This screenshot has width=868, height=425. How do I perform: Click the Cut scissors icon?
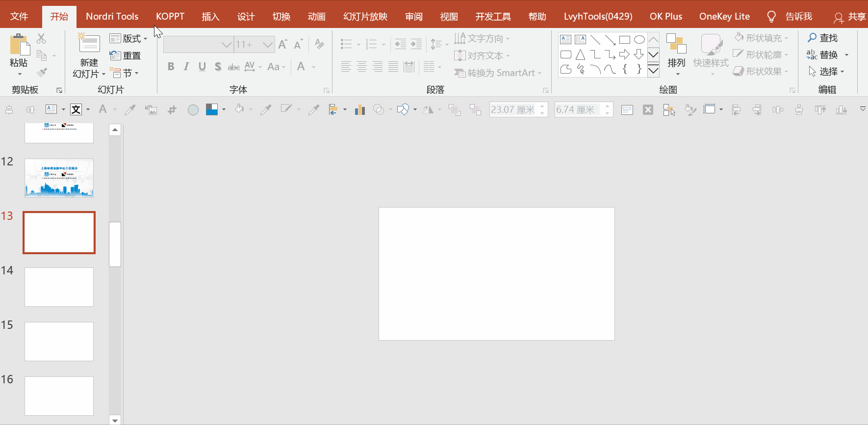click(x=41, y=38)
